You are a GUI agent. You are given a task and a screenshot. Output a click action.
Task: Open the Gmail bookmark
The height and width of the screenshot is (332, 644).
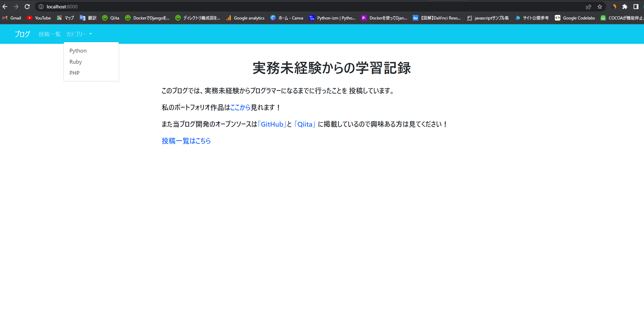(12, 18)
